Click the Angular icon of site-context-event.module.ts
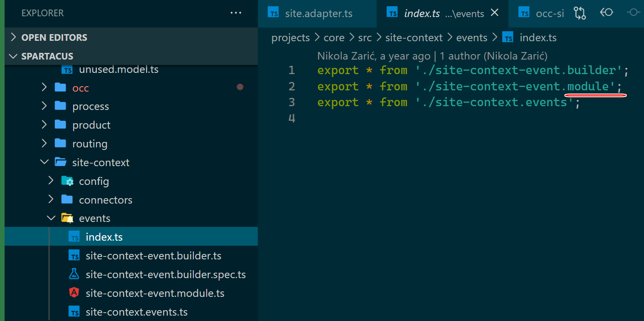This screenshot has width=644, height=321. pyautogui.click(x=74, y=293)
